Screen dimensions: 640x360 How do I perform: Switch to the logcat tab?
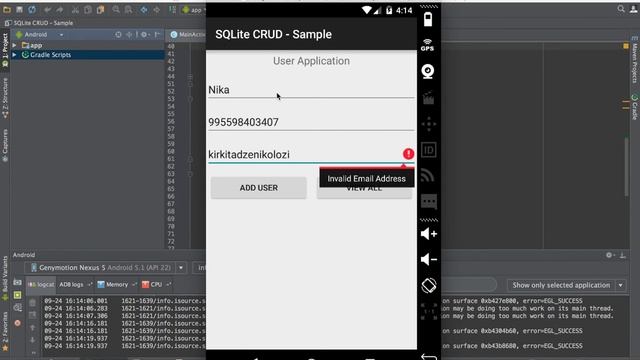click(x=41, y=284)
